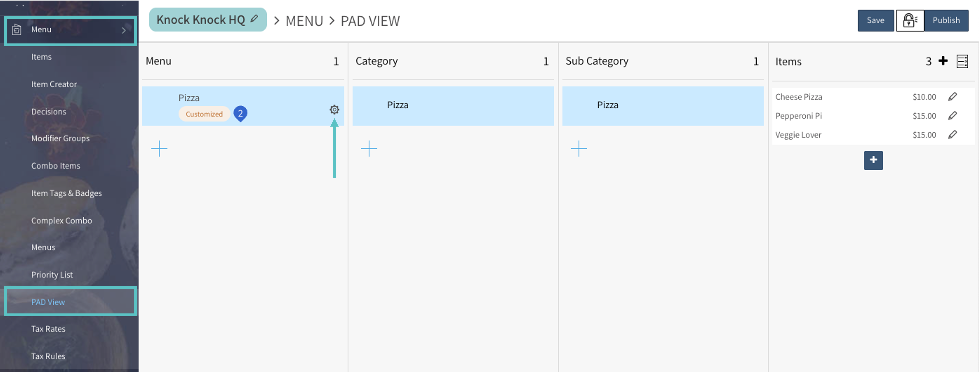Open PAD View in sidebar
Screen dimensions: 980x372
point(48,302)
